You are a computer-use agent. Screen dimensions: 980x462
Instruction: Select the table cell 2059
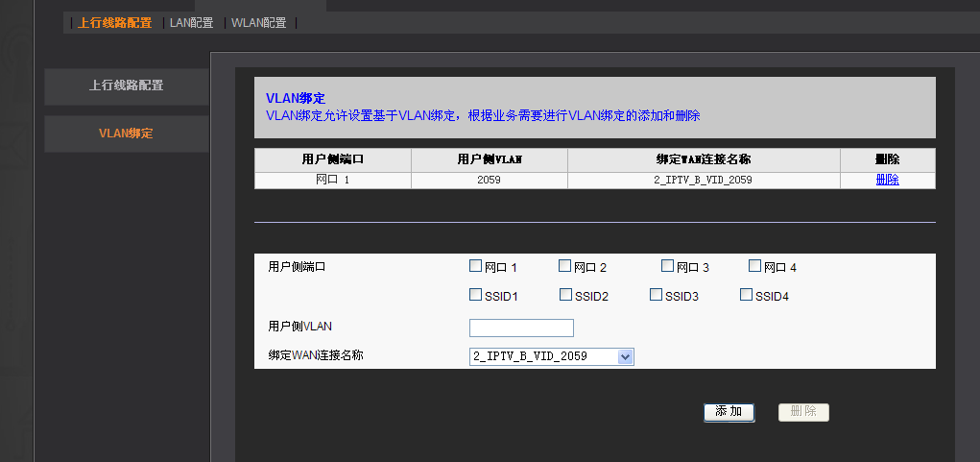click(490, 180)
